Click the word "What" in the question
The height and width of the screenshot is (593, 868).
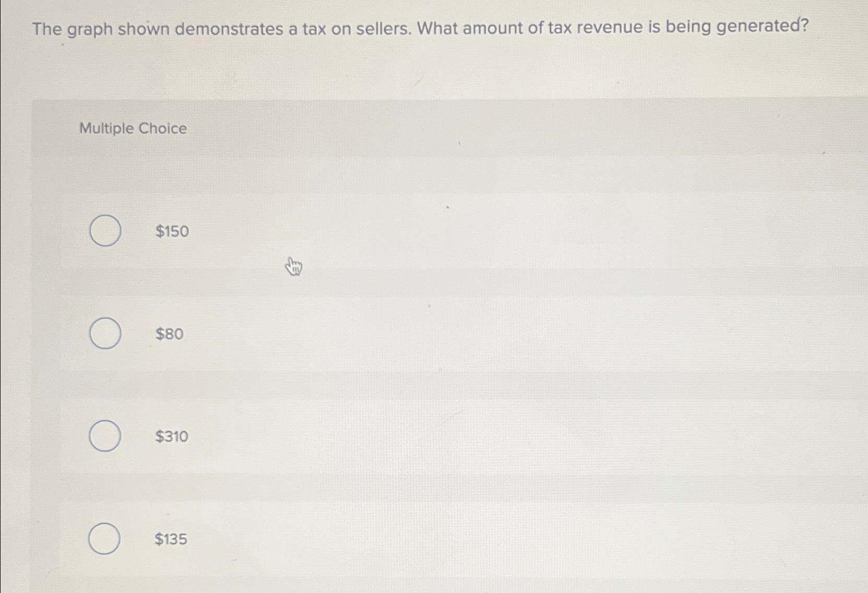(x=437, y=28)
